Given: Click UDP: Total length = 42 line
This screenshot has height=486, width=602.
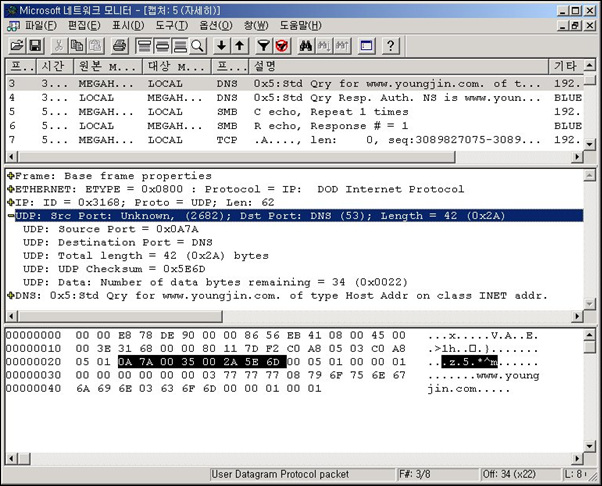Looking at the screenshot, I should tap(146, 256).
